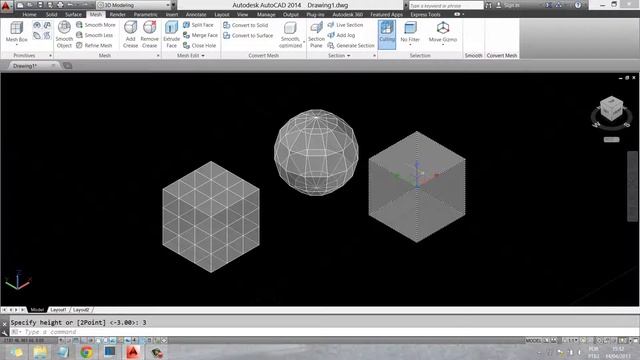640x360 pixels.
Task: Toggle the Culling selection button
Action: click(x=387, y=34)
